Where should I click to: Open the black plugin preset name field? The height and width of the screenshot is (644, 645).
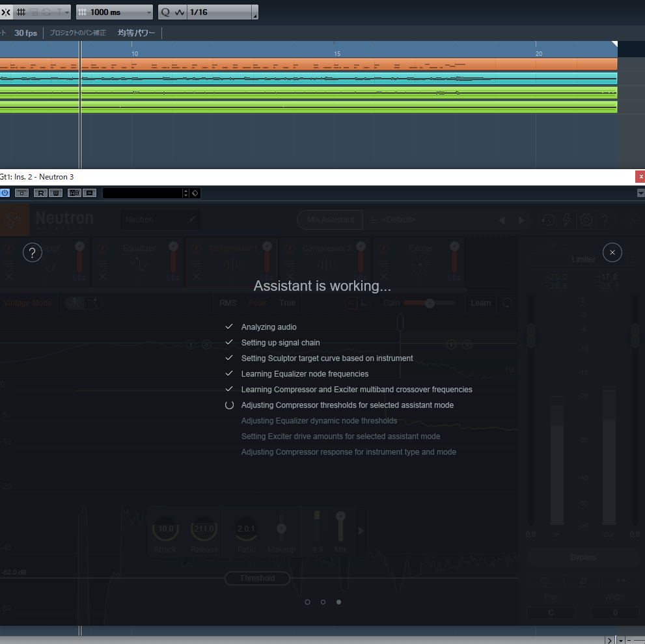pos(142,193)
